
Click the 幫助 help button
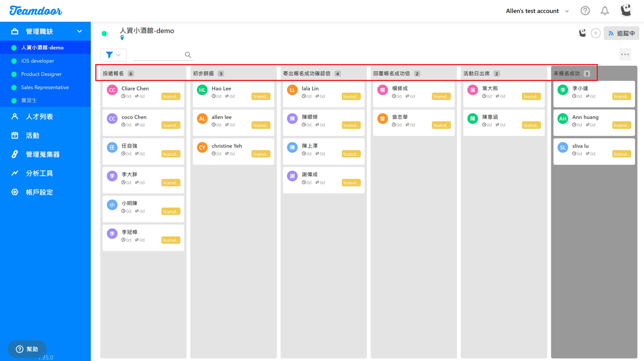tap(27, 349)
